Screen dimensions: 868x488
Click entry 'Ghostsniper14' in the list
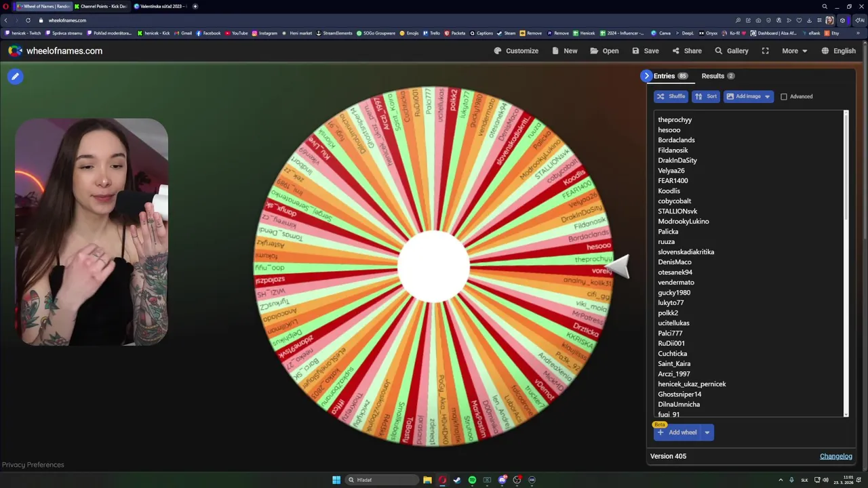679,394
